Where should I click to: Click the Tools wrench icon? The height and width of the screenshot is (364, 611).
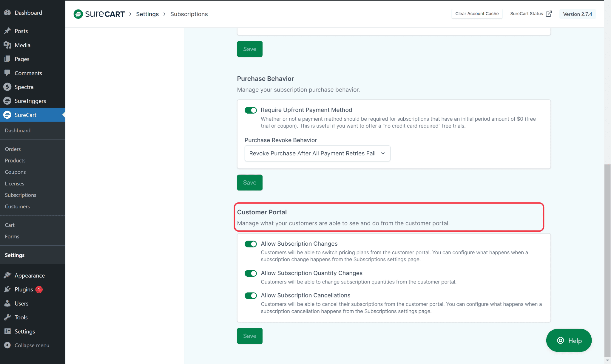[x=7, y=317]
